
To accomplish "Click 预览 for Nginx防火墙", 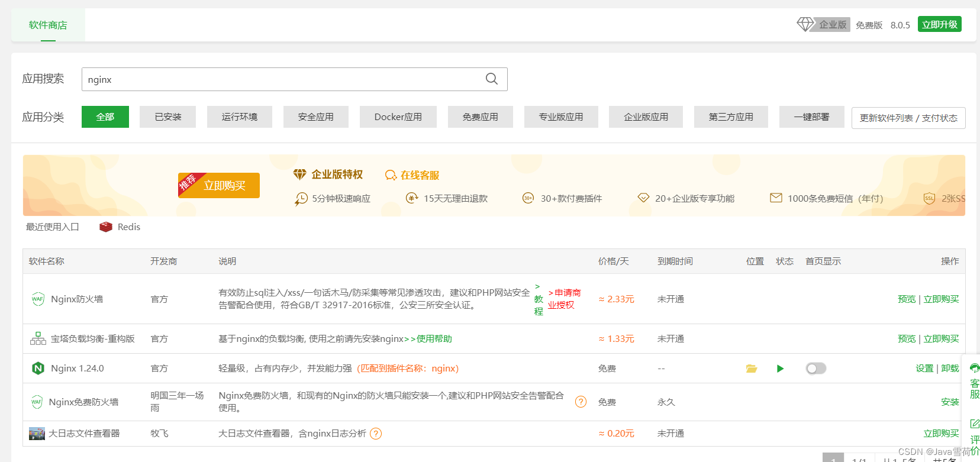I will click(907, 299).
